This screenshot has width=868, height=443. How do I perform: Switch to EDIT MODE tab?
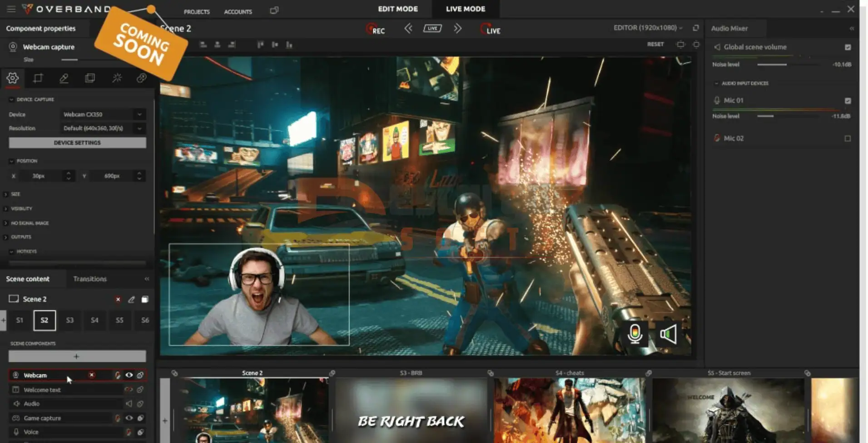point(398,9)
